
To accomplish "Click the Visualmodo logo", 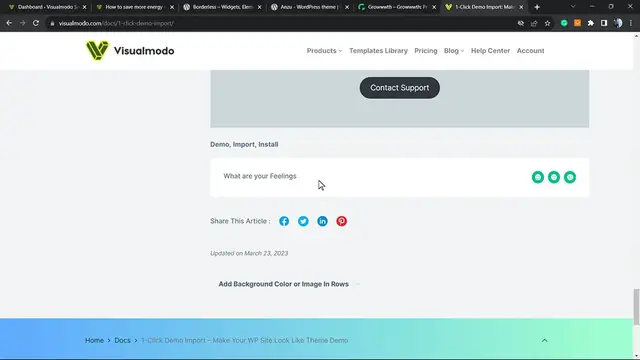I will pos(130,51).
